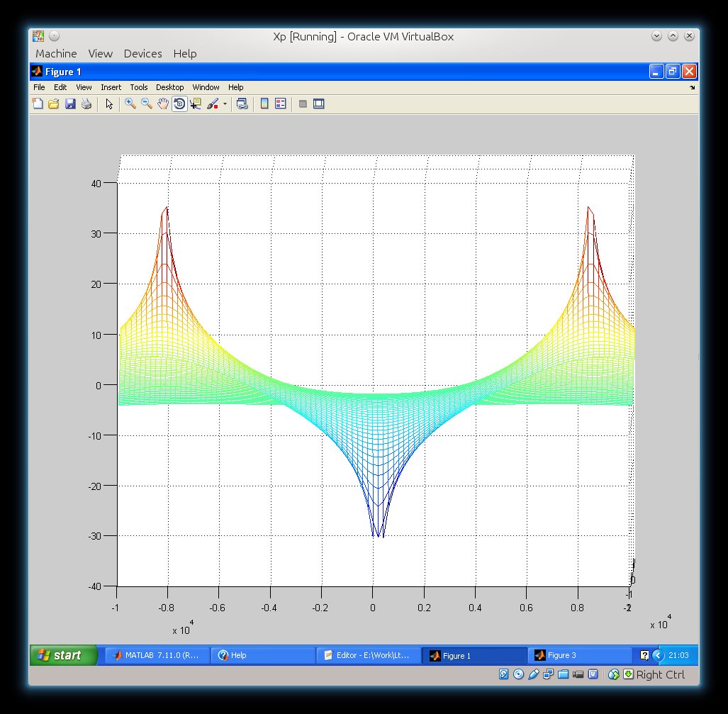The height and width of the screenshot is (714, 728).
Task: Print the figure via printer icon
Action: [86, 104]
